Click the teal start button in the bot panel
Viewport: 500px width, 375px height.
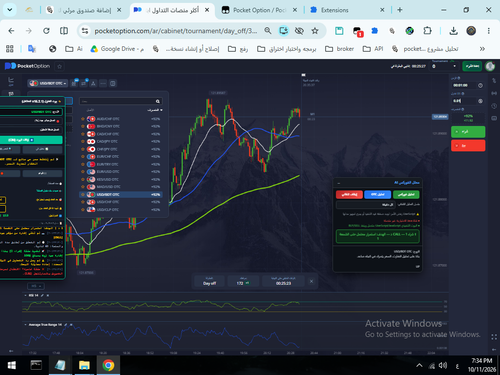pyautogui.click(x=31, y=140)
